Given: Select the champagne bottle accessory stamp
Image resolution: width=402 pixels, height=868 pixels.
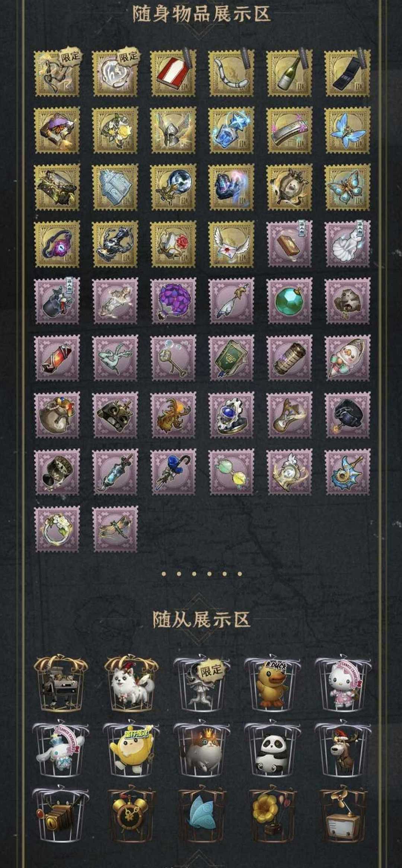Looking at the screenshot, I should point(290,73).
